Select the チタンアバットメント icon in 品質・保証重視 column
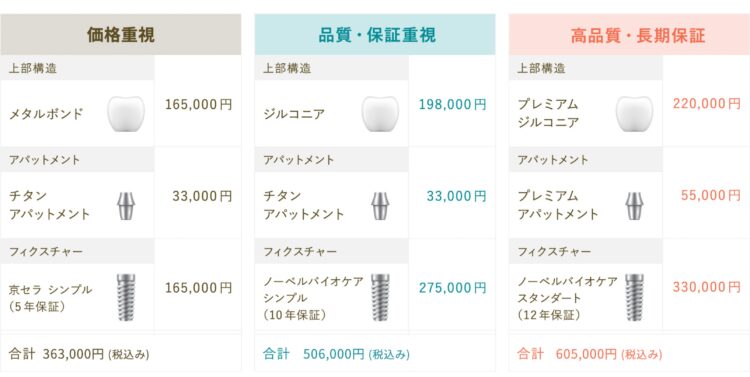The height and width of the screenshot is (377, 750). click(x=380, y=206)
